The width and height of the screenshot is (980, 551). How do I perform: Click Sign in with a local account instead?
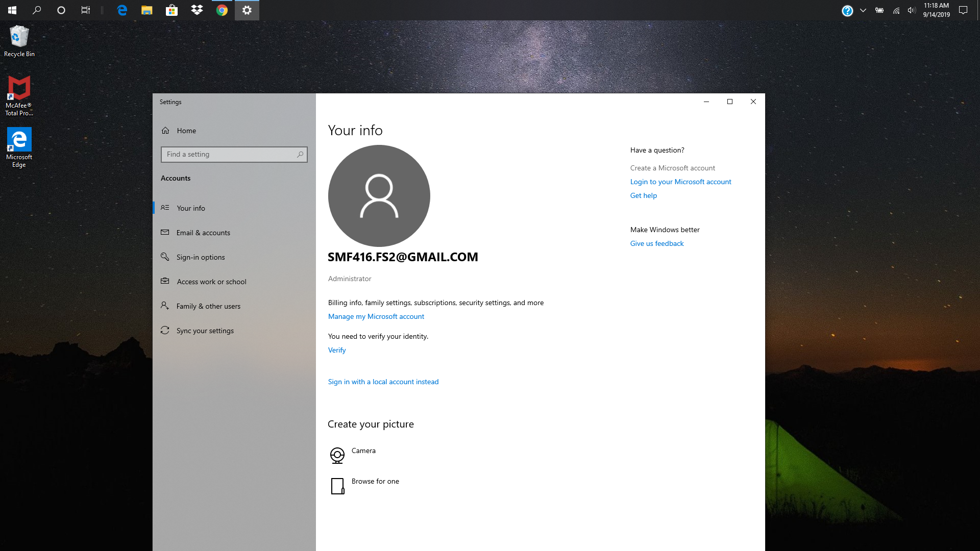coord(383,382)
